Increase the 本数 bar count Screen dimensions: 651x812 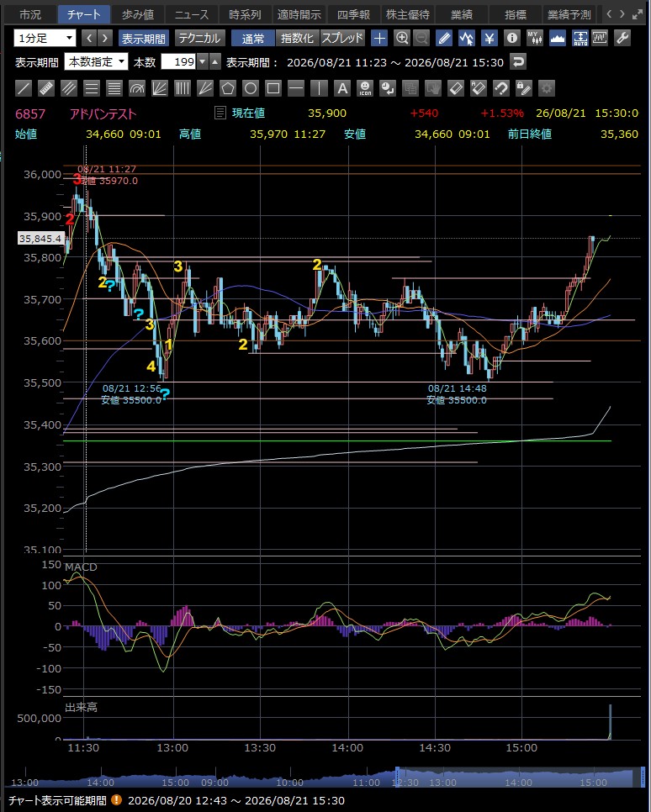pyautogui.click(x=215, y=62)
